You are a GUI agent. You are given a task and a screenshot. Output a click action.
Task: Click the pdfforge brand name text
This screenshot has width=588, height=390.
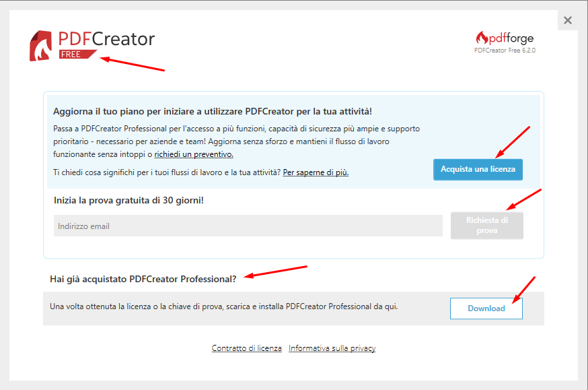511,38
